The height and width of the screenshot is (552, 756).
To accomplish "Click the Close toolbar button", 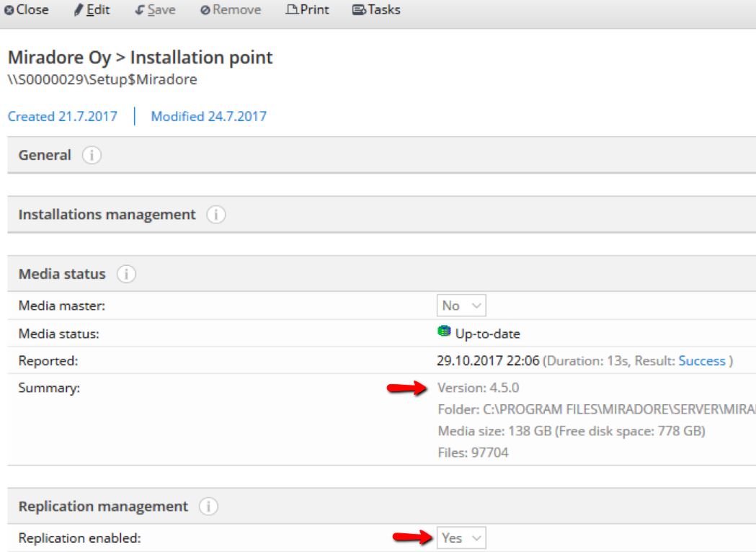I will [27, 9].
